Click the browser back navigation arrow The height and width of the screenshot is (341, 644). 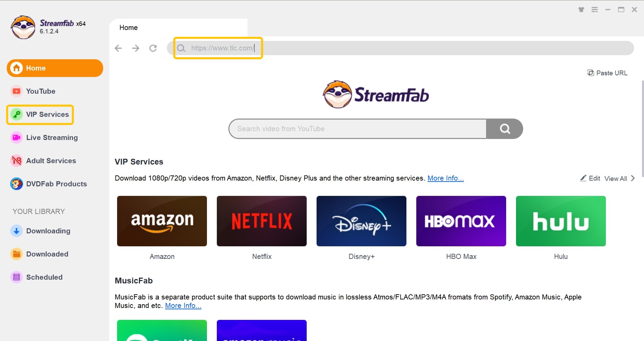tap(118, 48)
